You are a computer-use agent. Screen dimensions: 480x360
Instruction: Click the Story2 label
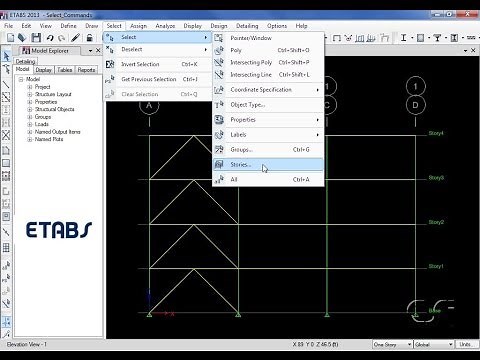pyautogui.click(x=436, y=222)
